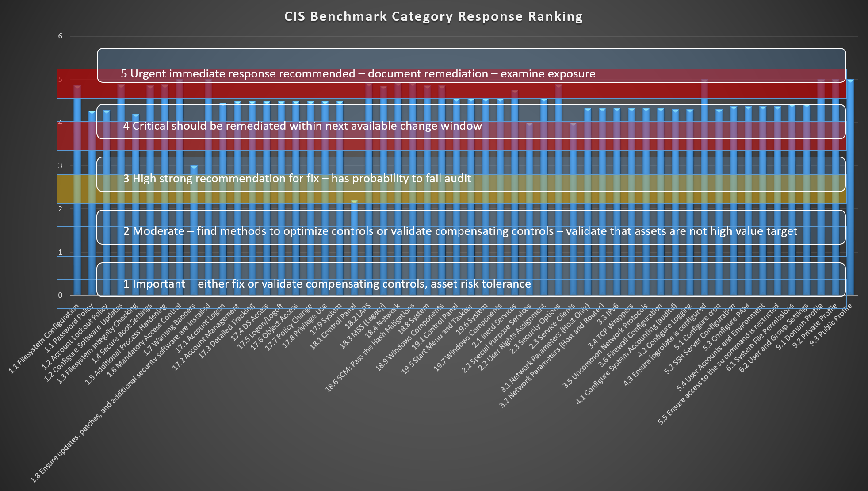Image resolution: width=868 pixels, height=491 pixels.
Task: Select the short green-topped 18.1 Control Panel bar
Action: 354,248
